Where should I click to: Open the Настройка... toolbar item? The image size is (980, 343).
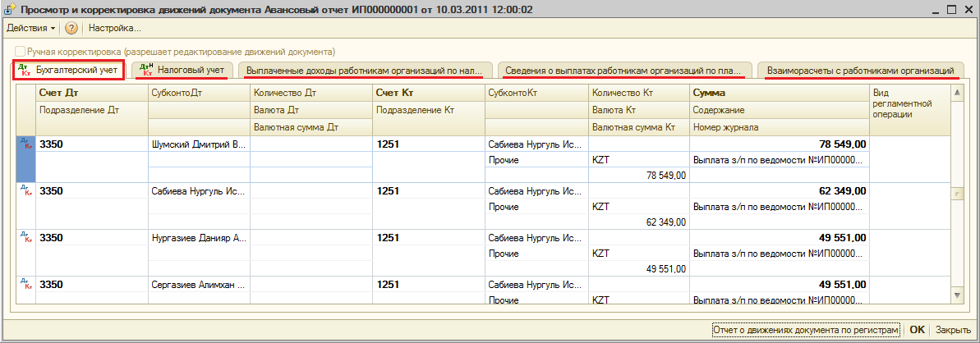(114, 29)
